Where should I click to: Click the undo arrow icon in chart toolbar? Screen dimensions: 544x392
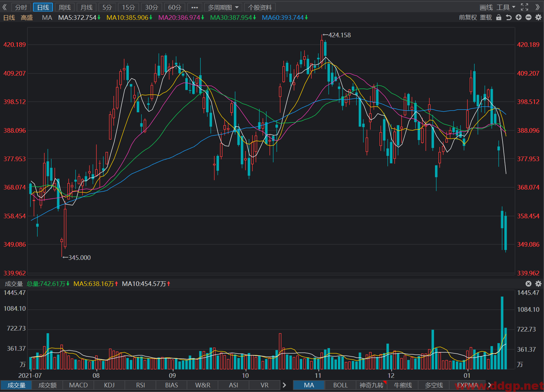click(509, 18)
